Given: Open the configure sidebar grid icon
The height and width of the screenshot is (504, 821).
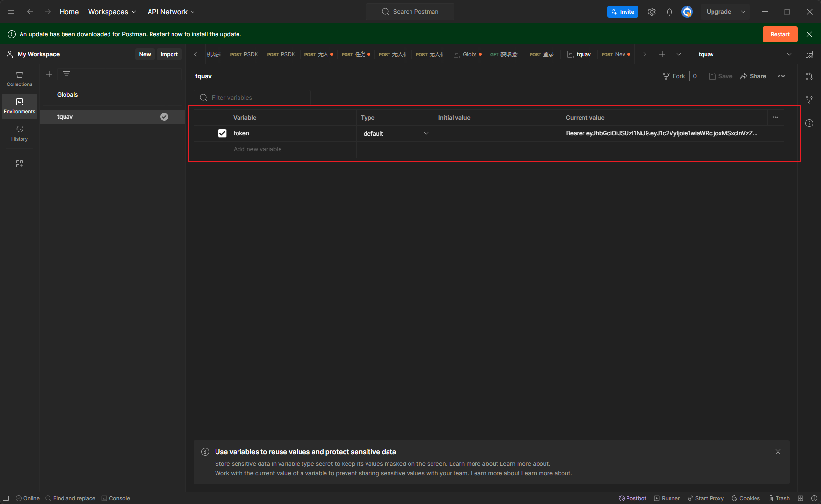Looking at the screenshot, I should (20, 164).
